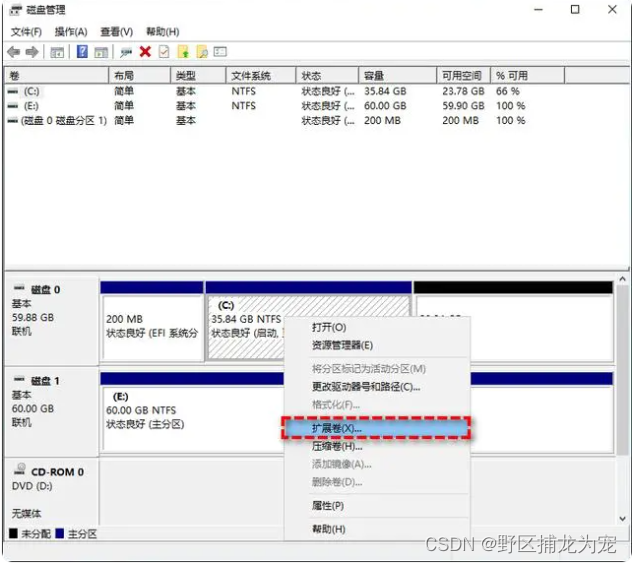Click the volume icon next to (C:) row

[13, 91]
